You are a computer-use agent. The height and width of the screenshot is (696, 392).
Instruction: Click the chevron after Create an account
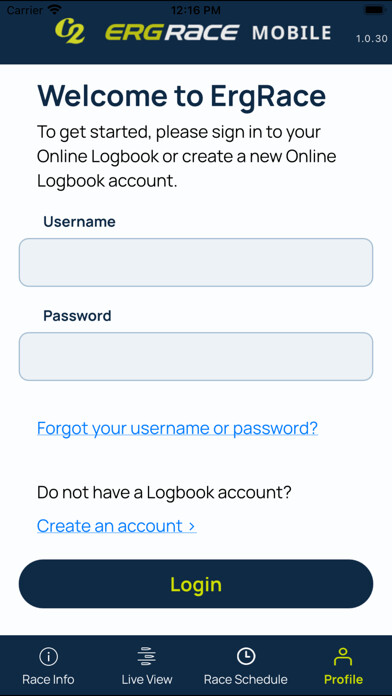(x=192, y=526)
